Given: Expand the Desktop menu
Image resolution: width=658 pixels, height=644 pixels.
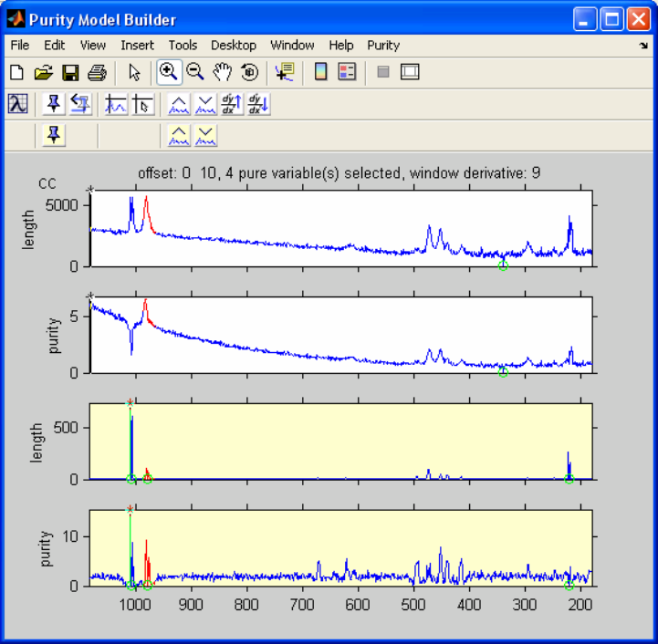Looking at the screenshot, I should [234, 45].
